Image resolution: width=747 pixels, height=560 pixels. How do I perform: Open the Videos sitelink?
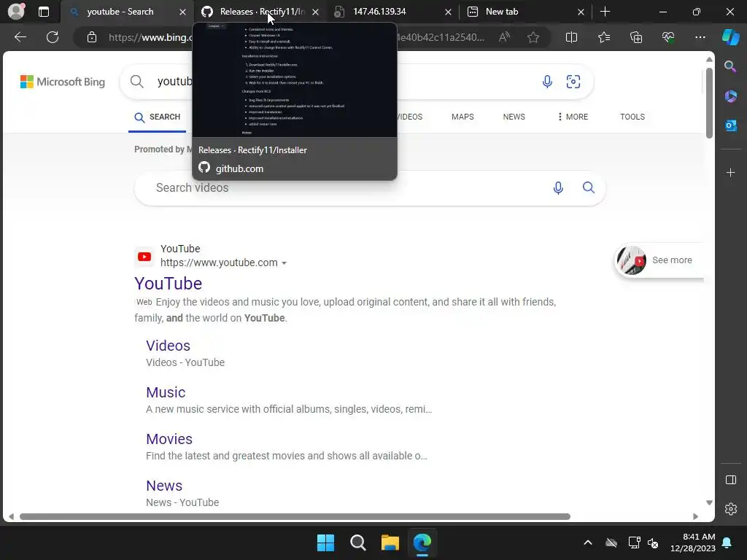point(169,346)
